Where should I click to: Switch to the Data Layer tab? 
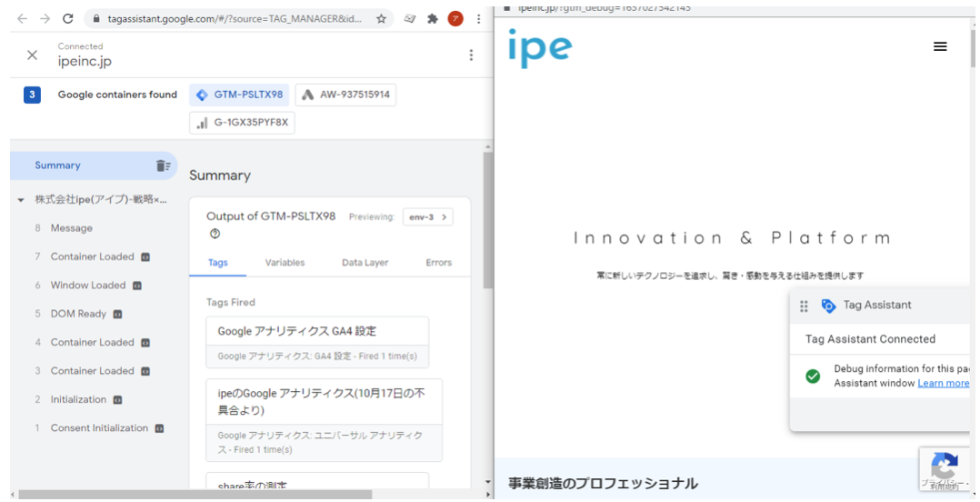(x=365, y=263)
